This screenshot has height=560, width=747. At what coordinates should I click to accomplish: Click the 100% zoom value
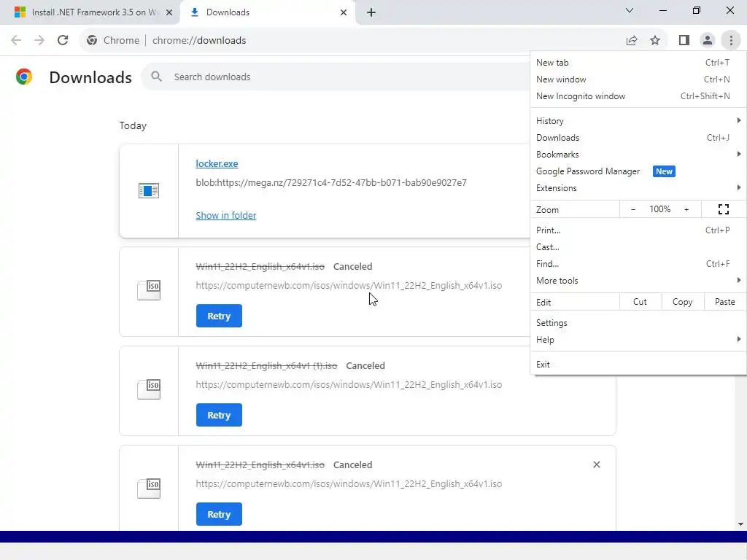[659, 209]
